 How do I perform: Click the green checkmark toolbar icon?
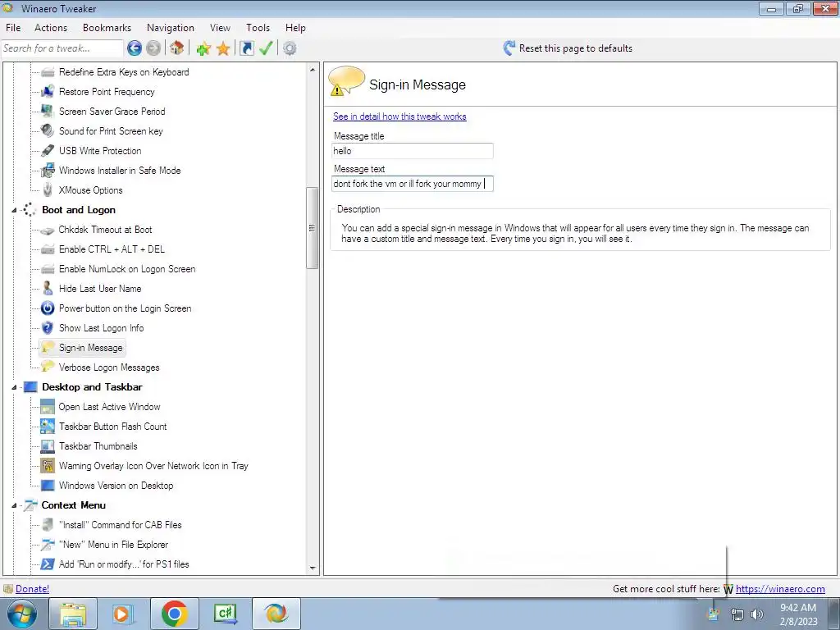pos(267,48)
